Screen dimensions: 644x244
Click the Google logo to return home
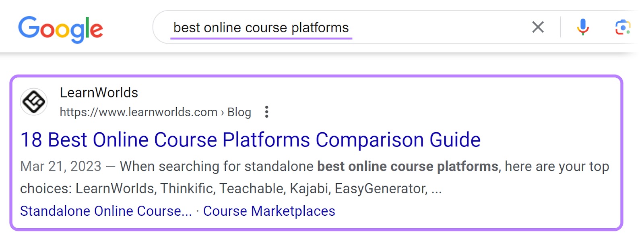(x=61, y=28)
